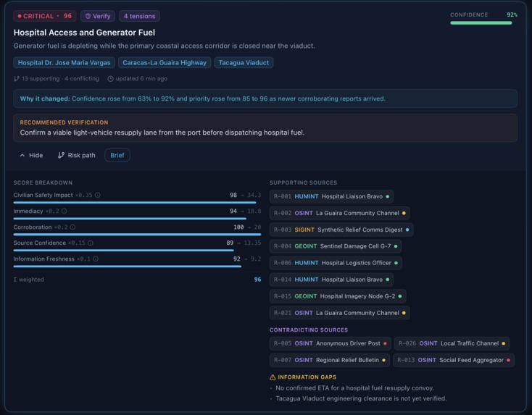Open source R-004 Sentinel Damage Cell G-7
Viewport: 532px width, 415px height.
pyautogui.click(x=336, y=246)
